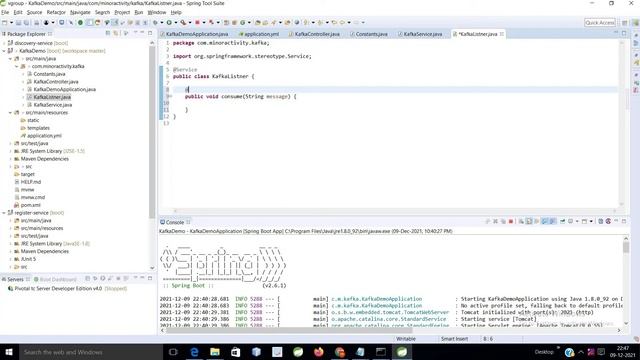640x360 pixels.
Task: Select pom.xml in KafkaDemo project
Action: coord(30,205)
